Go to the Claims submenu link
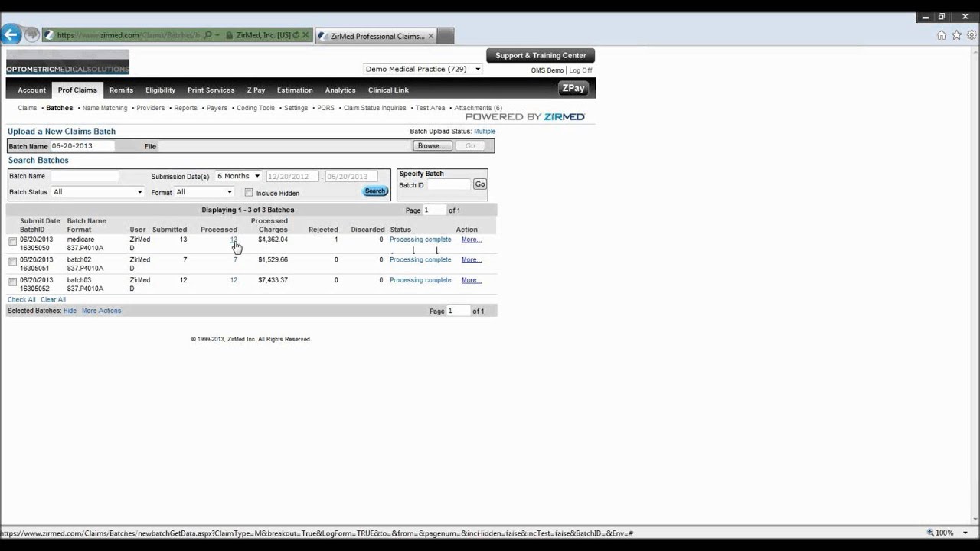Image resolution: width=980 pixels, height=551 pixels. tap(28, 108)
